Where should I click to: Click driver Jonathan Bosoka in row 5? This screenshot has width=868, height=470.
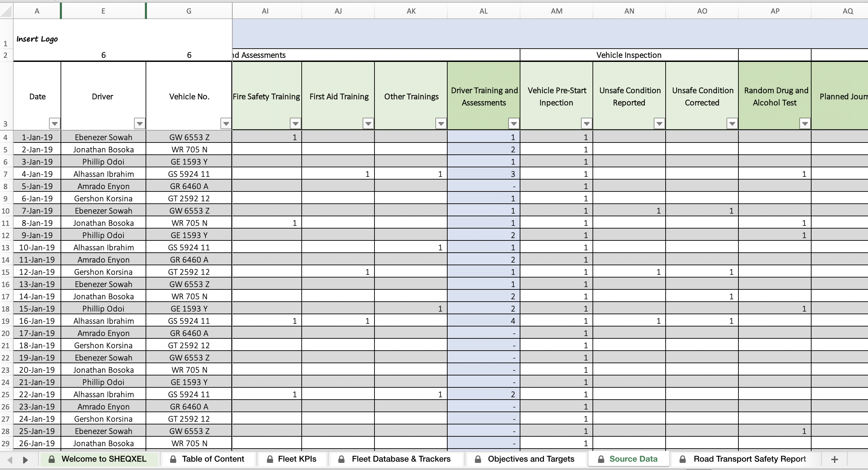pos(103,149)
